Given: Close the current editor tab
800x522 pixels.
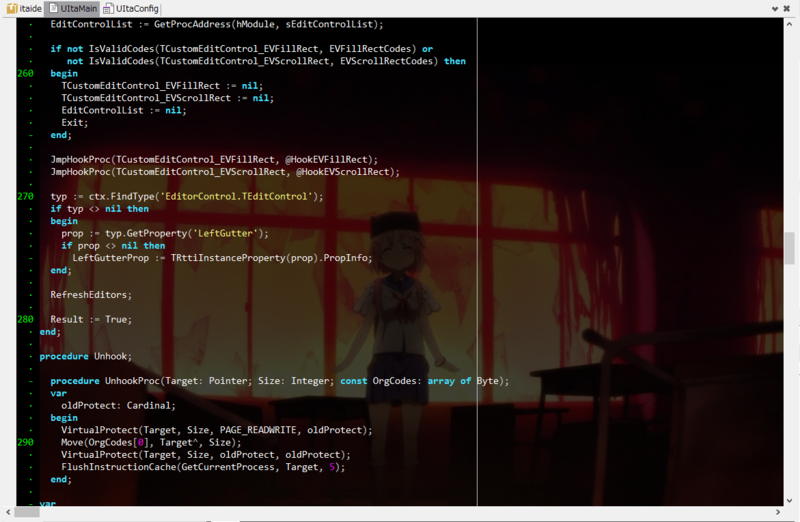Looking at the screenshot, I should tap(787, 8).
